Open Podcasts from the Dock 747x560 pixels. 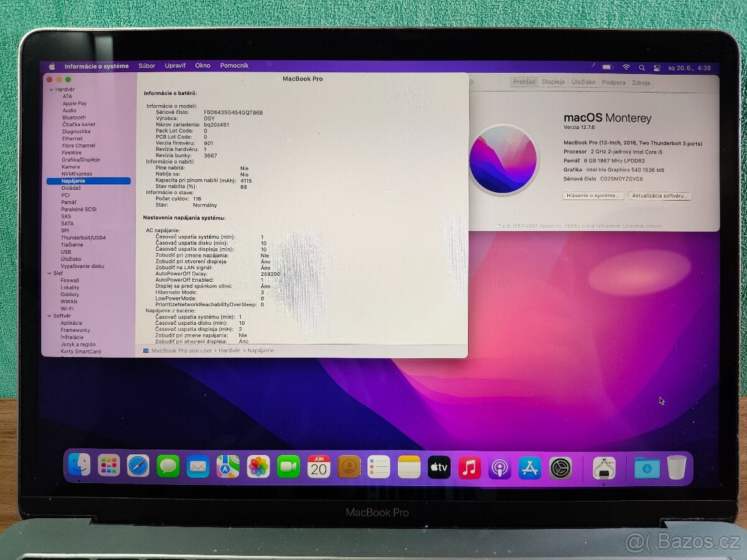click(500, 468)
